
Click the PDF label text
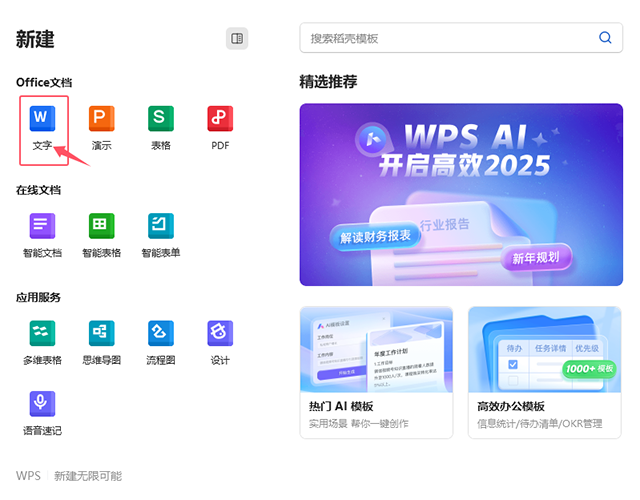pos(220,146)
